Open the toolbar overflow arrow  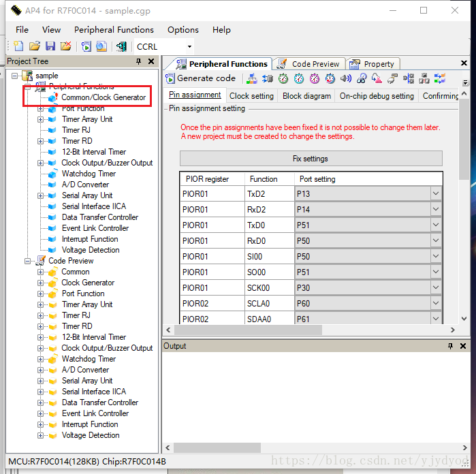[x=465, y=82]
